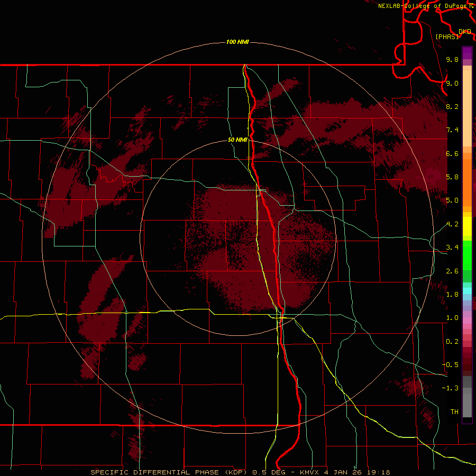Pick the light gray bottom color bar segment
This screenshot has height=476, width=476.
[467, 406]
